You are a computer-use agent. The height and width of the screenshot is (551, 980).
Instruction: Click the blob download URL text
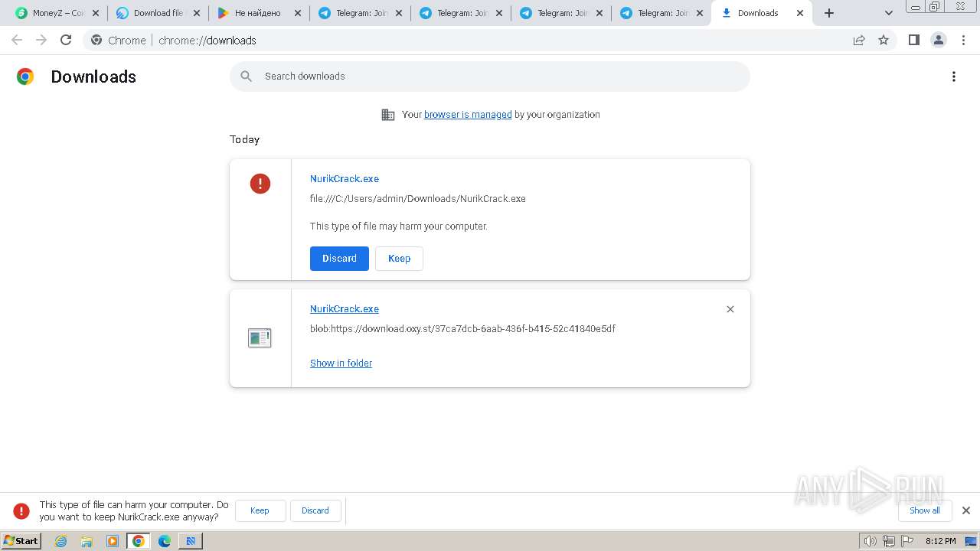pyautogui.click(x=462, y=329)
